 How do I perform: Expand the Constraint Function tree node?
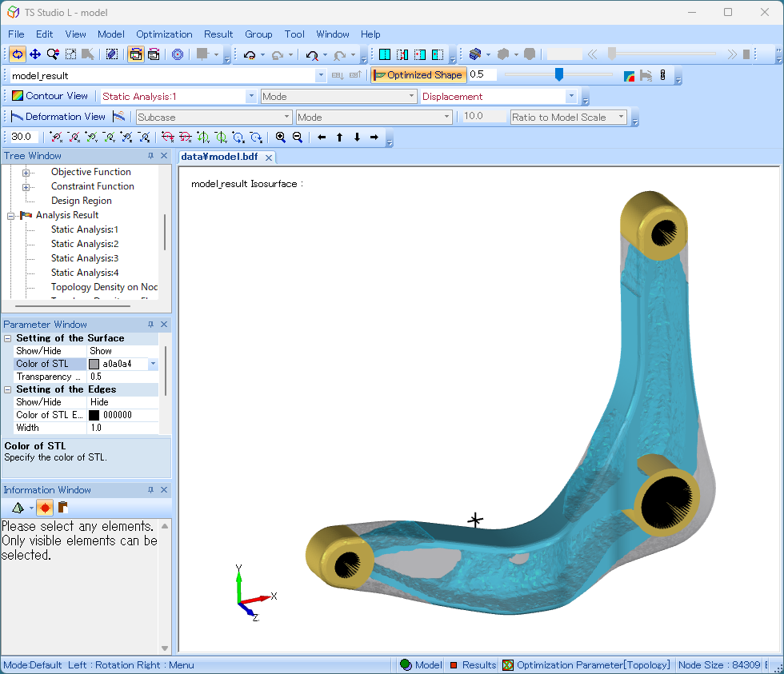pos(26,187)
